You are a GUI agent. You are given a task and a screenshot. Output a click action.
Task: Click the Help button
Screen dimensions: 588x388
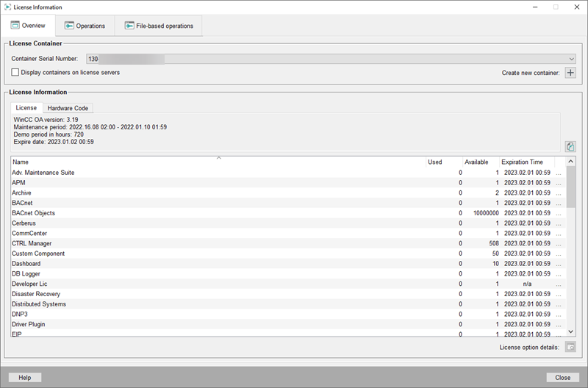click(x=25, y=378)
